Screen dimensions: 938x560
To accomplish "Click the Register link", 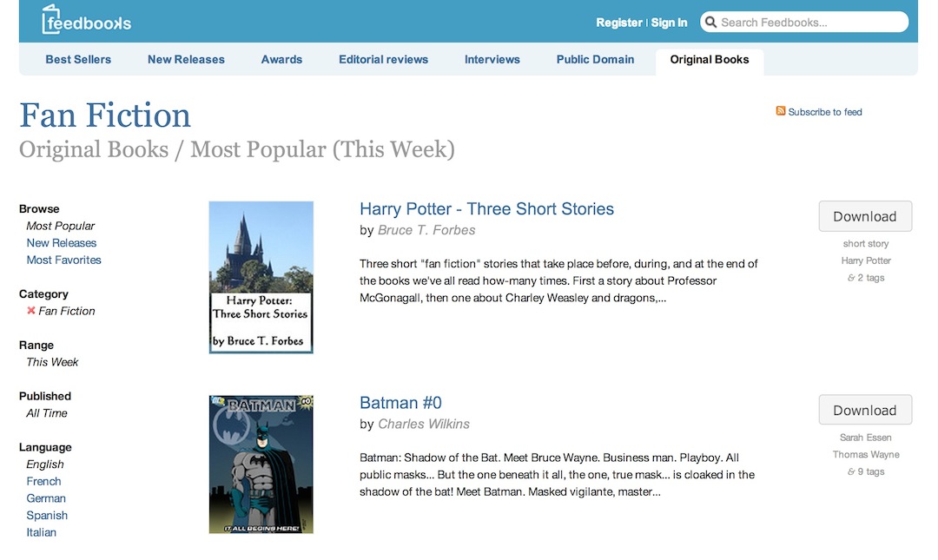I will 619,23.
